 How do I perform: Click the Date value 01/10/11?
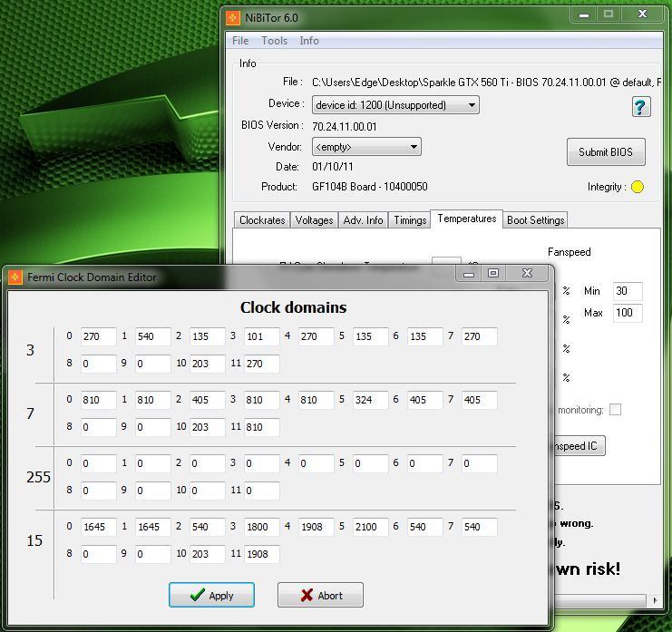pos(333,167)
